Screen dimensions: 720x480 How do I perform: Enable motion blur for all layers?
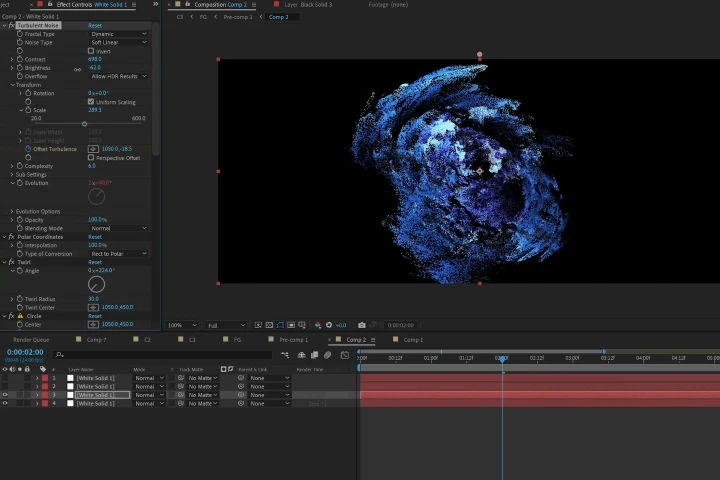tap(327, 355)
